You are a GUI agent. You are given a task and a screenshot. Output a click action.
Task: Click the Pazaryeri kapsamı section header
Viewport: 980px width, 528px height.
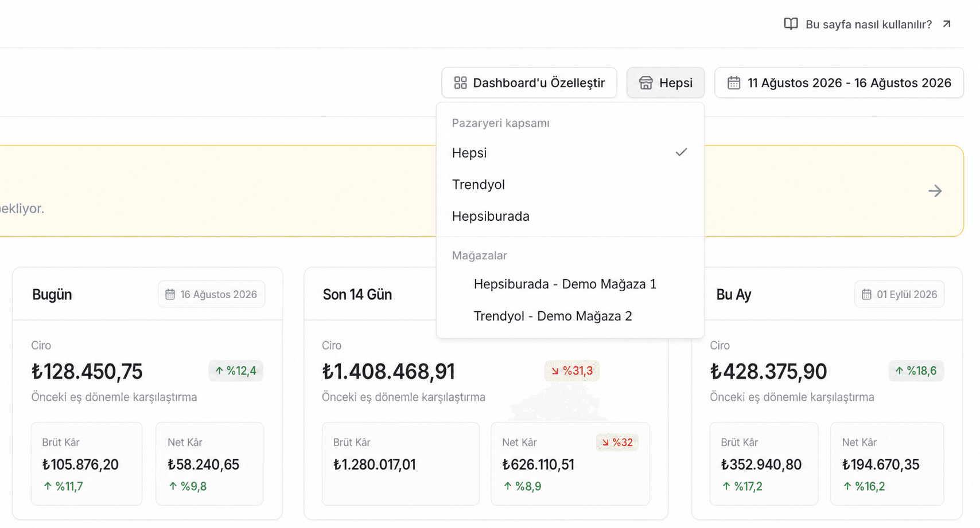[x=501, y=123]
